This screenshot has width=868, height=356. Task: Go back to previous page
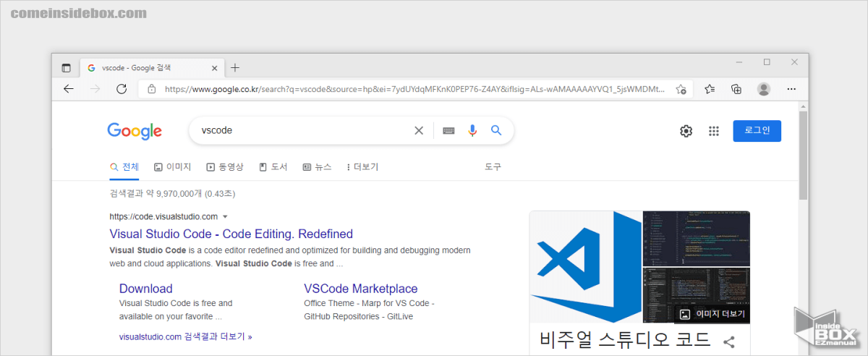pos(69,89)
